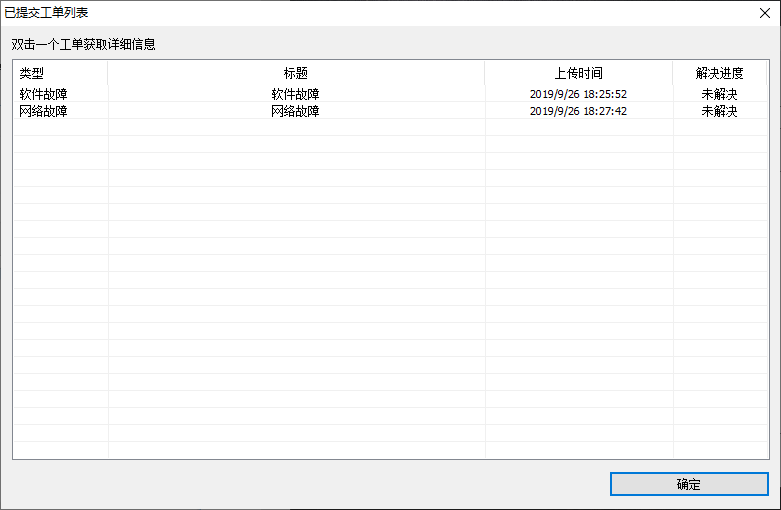The width and height of the screenshot is (781, 510).
Task: Select the 网络故障 title cell
Action: [295, 111]
